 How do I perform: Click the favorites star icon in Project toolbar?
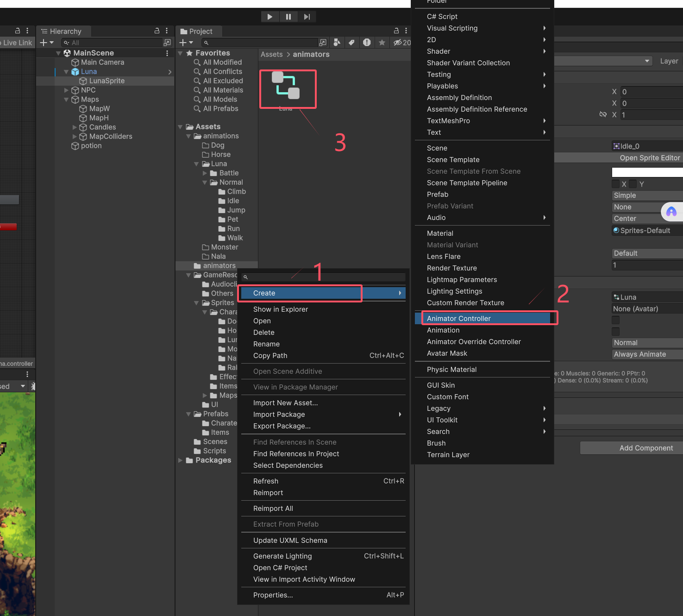382,43
